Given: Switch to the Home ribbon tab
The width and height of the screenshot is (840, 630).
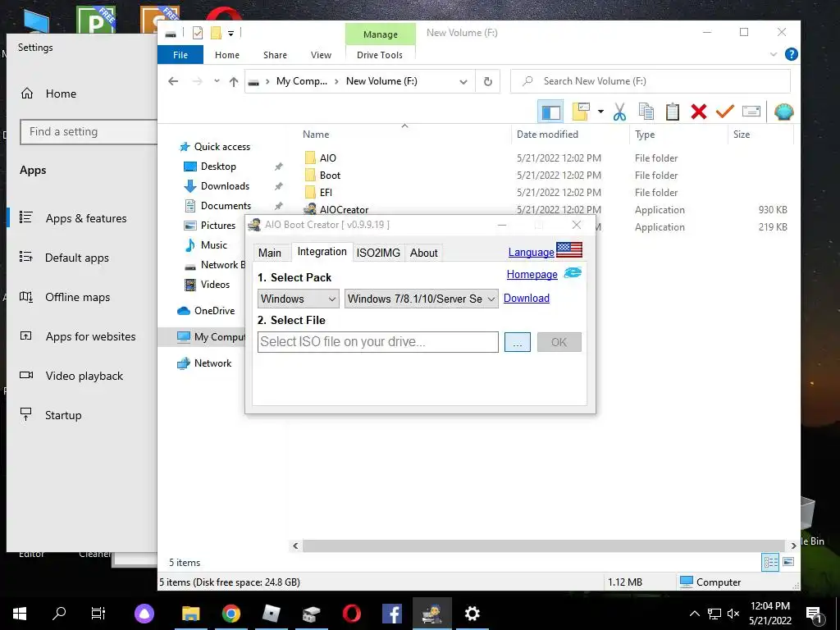Looking at the screenshot, I should tap(227, 55).
